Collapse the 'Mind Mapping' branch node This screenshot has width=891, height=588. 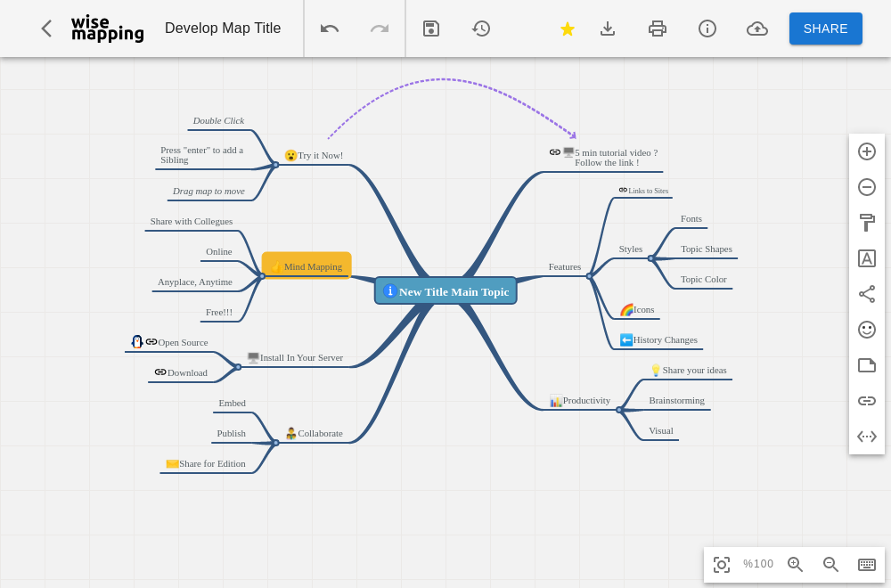[x=262, y=276]
